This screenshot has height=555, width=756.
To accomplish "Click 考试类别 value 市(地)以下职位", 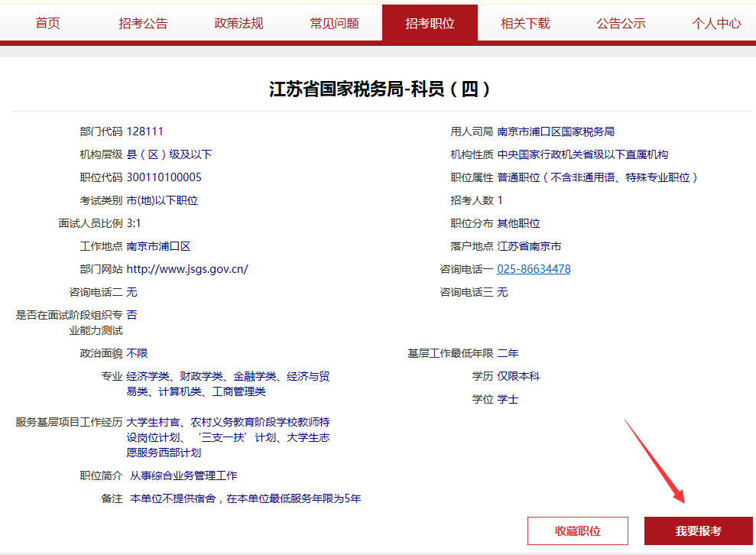I will pyautogui.click(x=162, y=200).
